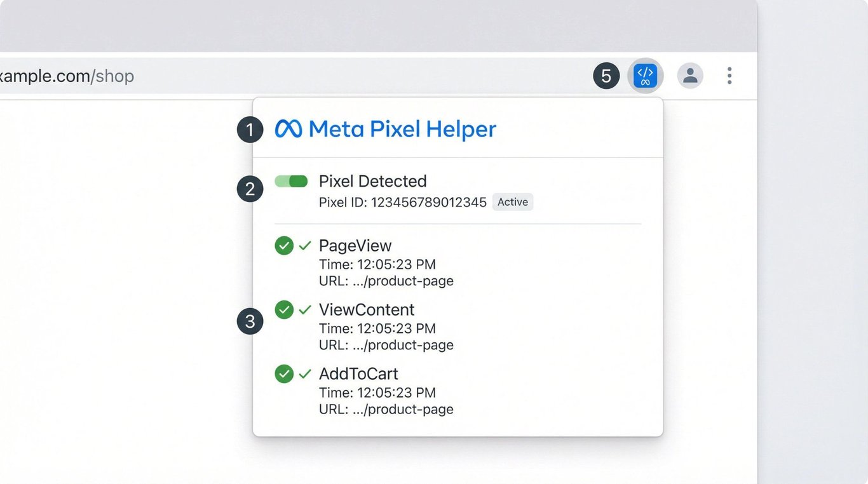This screenshot has height=484, width=868.
Task: Open the Meta Pixel Helper extension icon in the toolbar
Action: (645, 76)
